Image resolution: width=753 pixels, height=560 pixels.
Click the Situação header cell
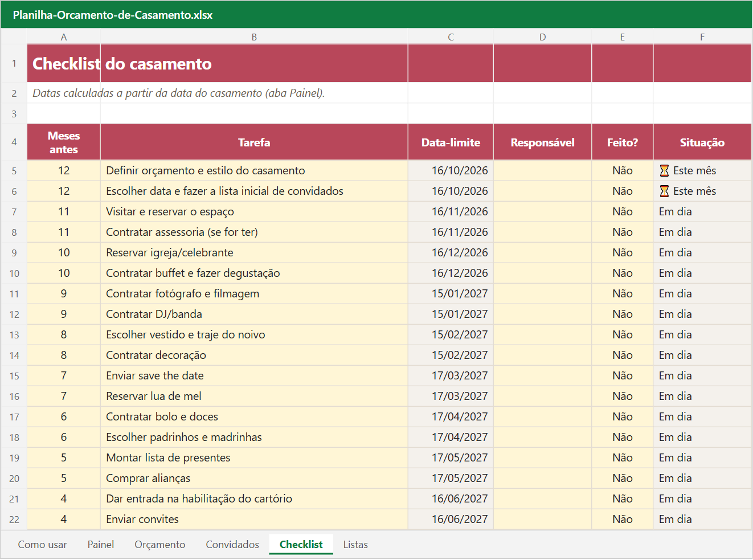point(702,142)
